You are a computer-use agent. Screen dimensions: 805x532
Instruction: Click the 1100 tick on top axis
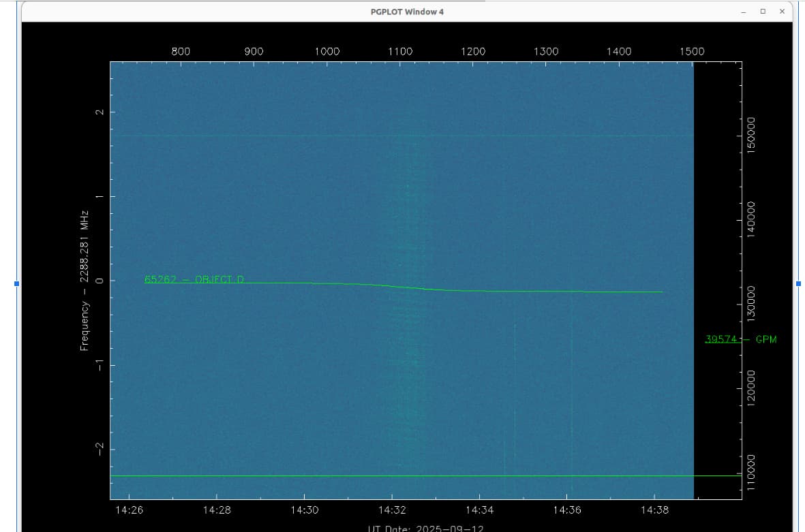click(x=400, y=51)
